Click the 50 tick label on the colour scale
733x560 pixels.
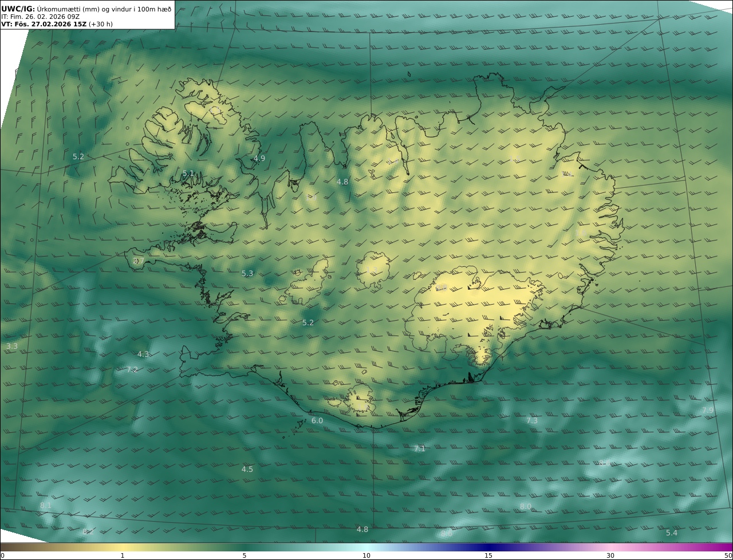[x=728, y=555]
